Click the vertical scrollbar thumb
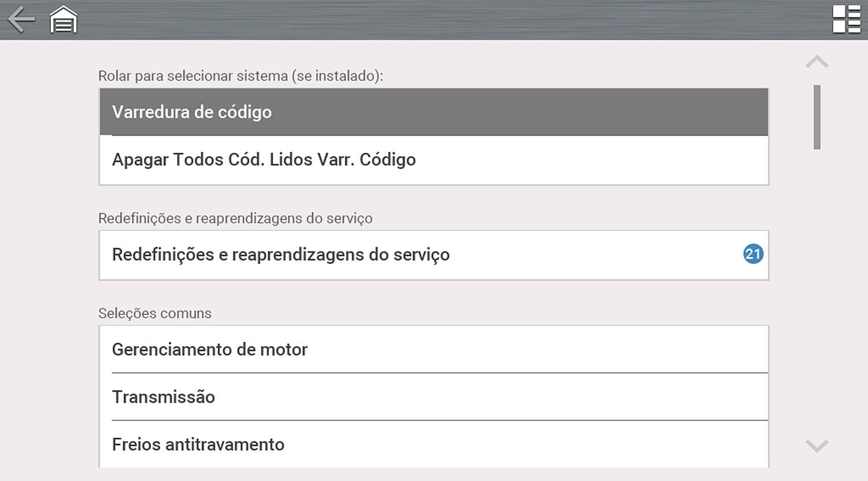The image size is (868, 481). coord(817,117)
